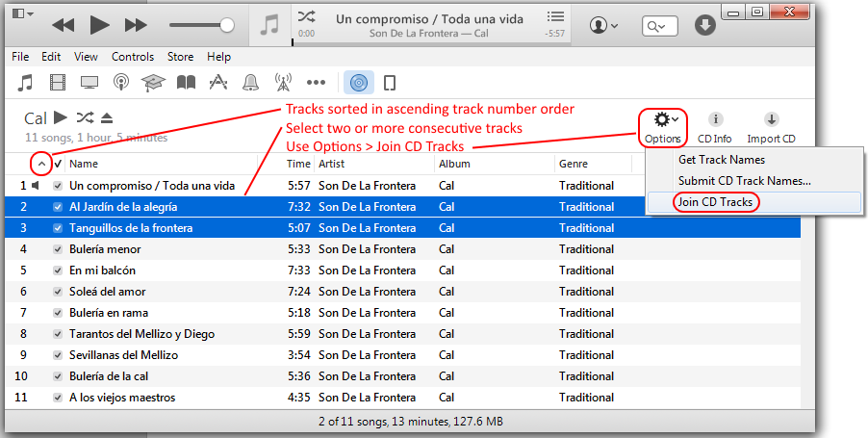The width and height of the screenshot is (868, 438).
Task: Switch to the Tones bell icon
Action: click(251, 83)
